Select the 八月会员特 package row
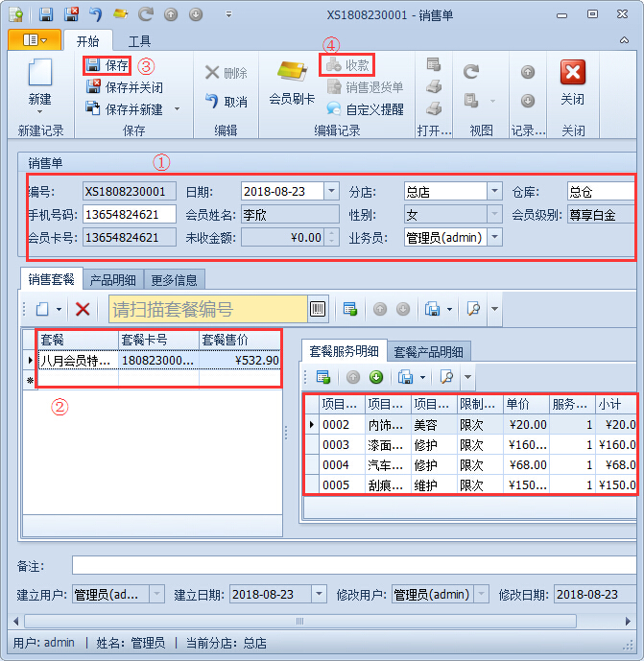 click(77, 361)
